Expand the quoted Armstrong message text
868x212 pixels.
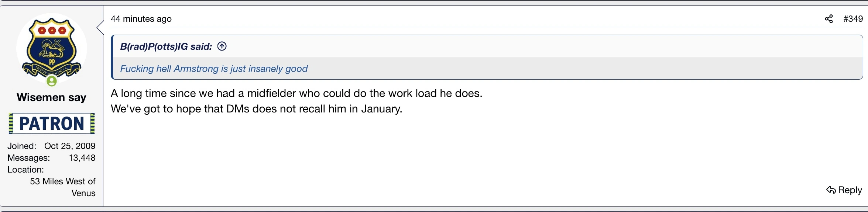tap(214, 69)
